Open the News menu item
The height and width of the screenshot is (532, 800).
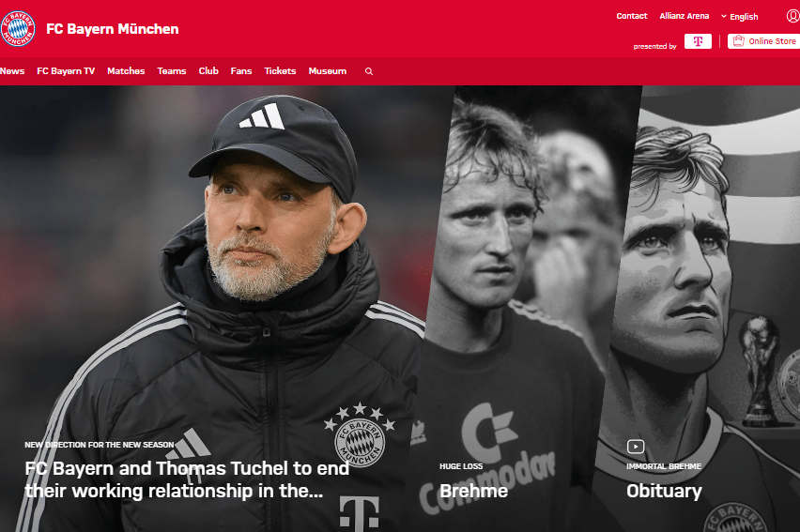tap(12, 71)
